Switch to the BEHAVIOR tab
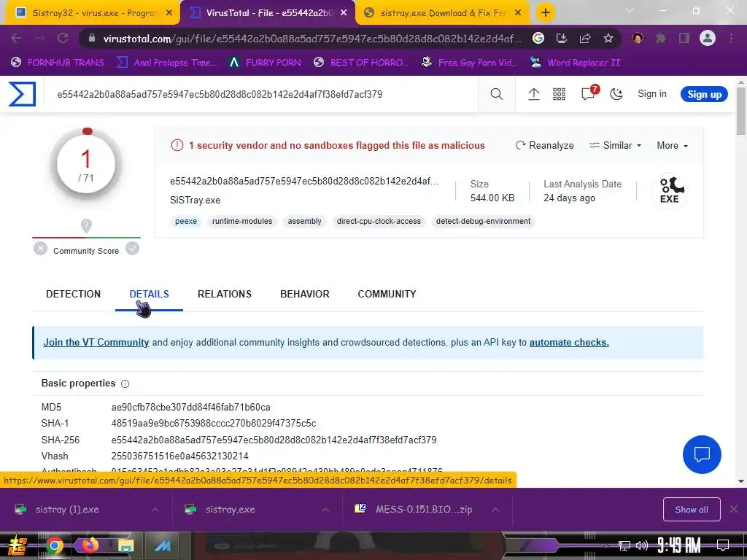747x560 pixels. 304,295
